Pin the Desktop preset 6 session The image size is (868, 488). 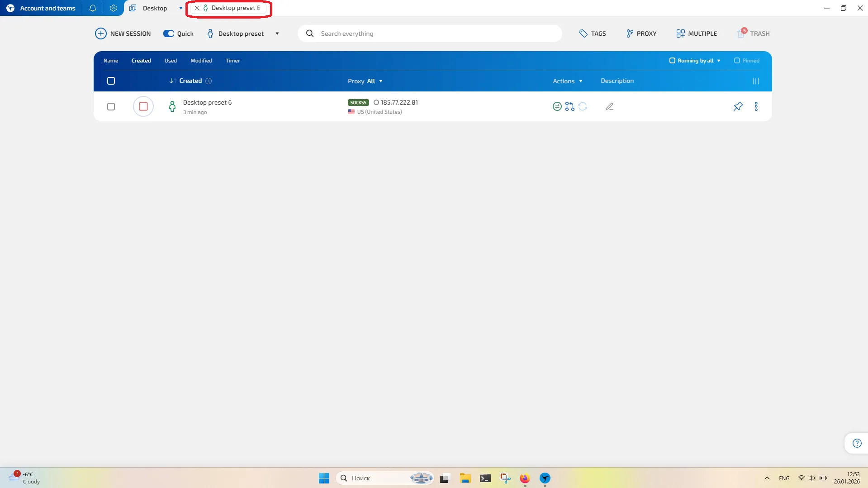coord(738,106)
